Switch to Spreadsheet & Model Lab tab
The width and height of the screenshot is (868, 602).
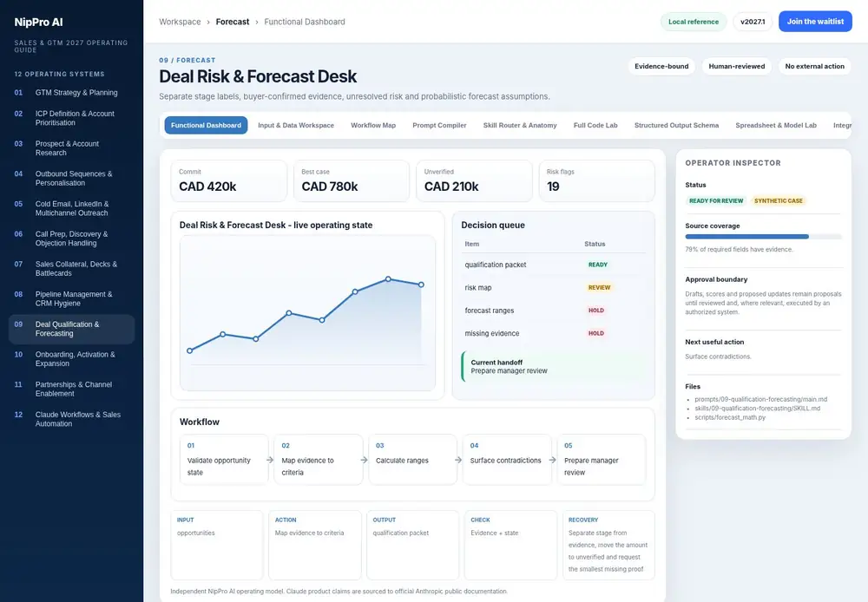click(775, 125)
